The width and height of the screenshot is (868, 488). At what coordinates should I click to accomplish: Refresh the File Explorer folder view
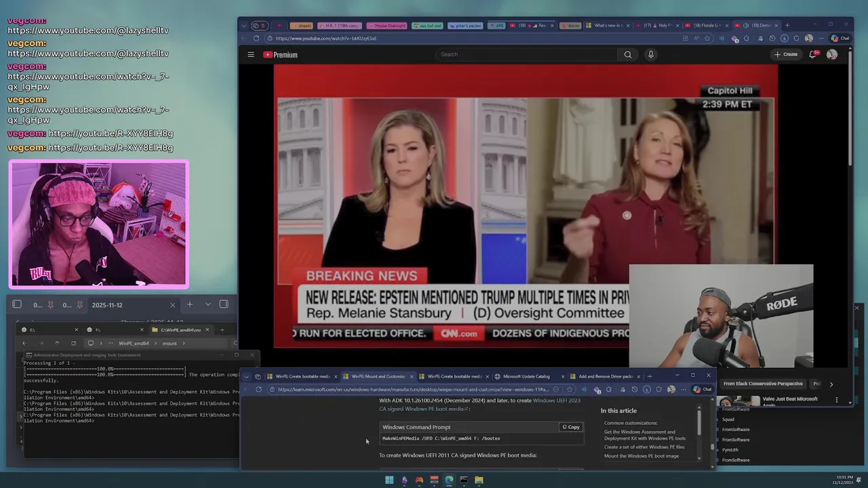(73, 343)
